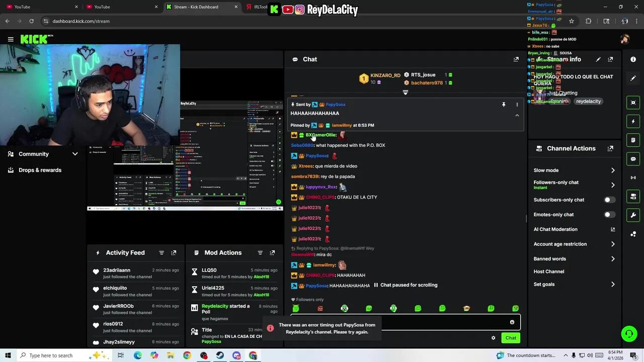This screenshot has height=362, width=644.
Task: Open PapySosa username in pinned message
Action: pos(335,105)
